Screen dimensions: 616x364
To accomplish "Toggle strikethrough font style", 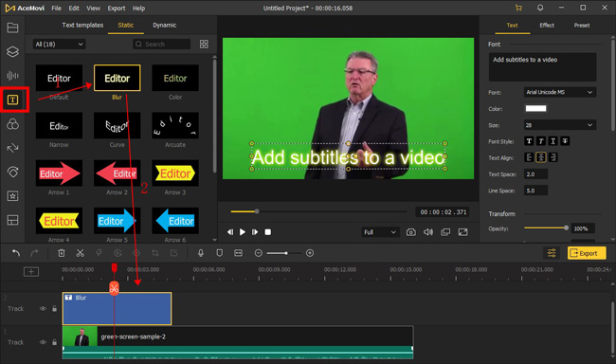I will (x=565, y=141).
